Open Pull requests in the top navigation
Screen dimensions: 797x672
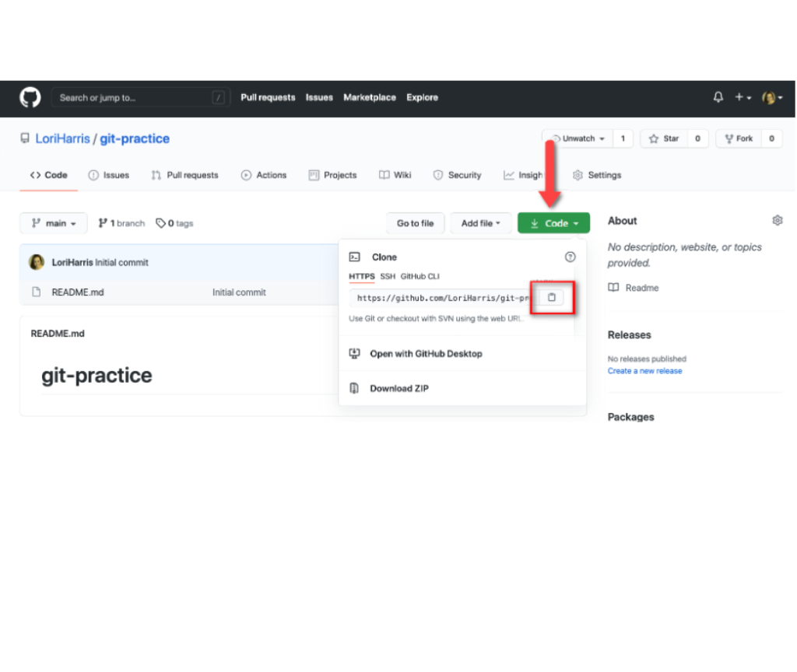(x=268, y=98)
